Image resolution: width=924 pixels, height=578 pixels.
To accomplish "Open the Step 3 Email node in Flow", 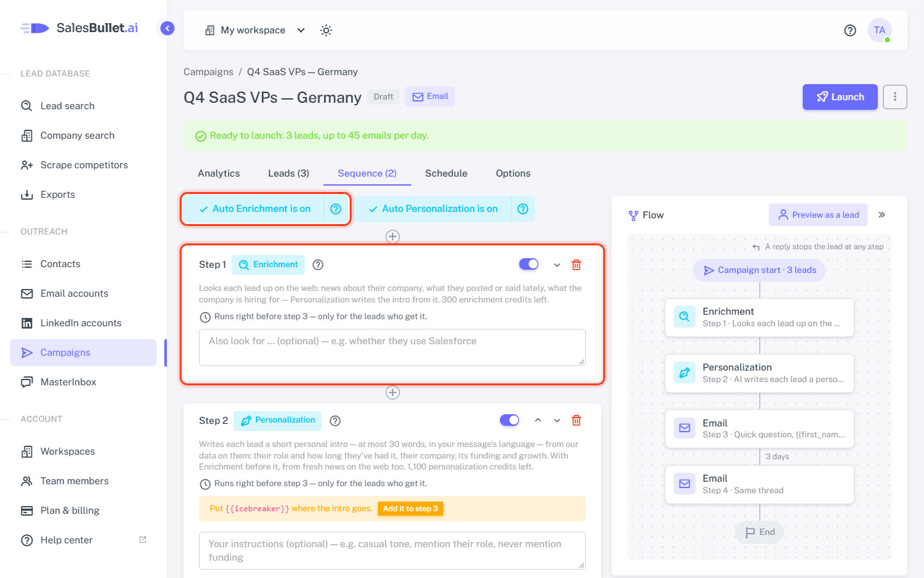I will (x=760, y=428).
